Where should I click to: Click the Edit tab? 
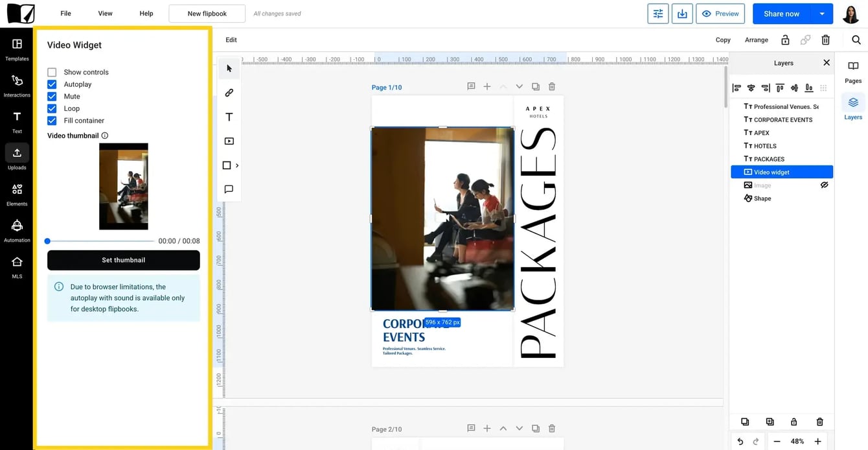point(231,40)
